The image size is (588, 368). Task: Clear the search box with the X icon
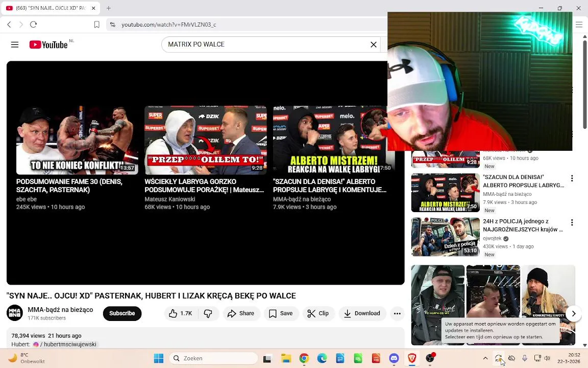[x=374, y=44]
